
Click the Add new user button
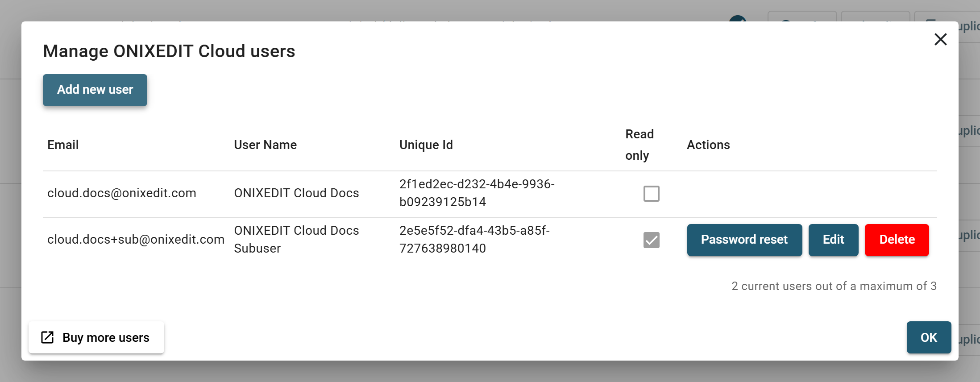pos(95,90)
